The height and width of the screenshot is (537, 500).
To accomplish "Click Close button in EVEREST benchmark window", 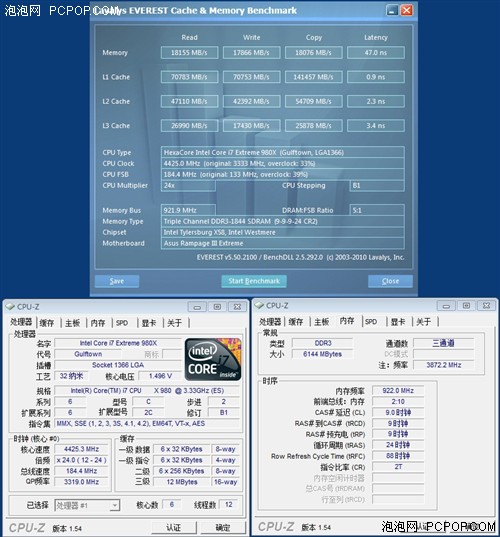I will tap(390, 281).
